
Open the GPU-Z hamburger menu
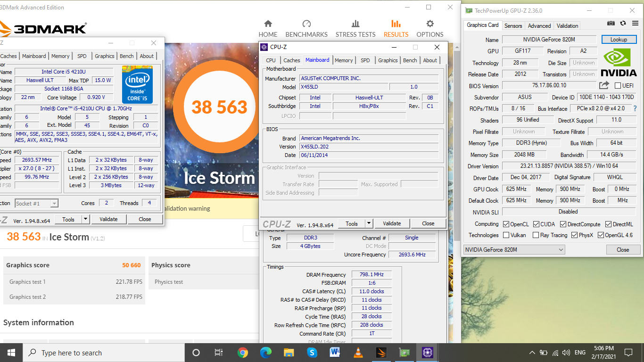[x=635, y=23]
